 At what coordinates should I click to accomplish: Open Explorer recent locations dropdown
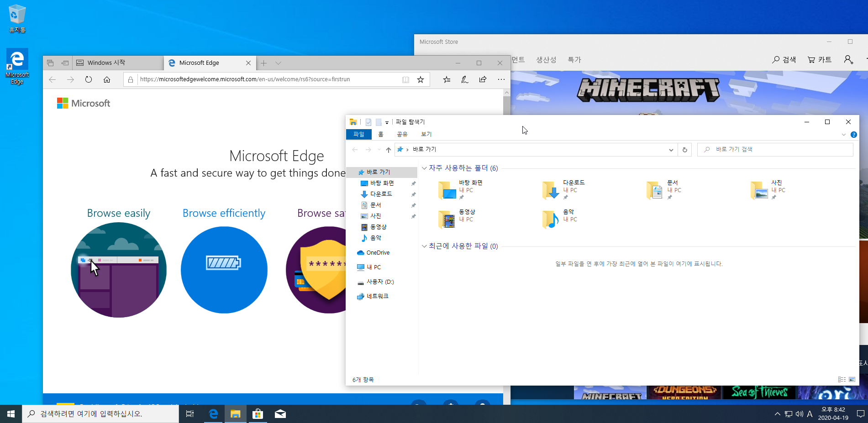point(379,150)
